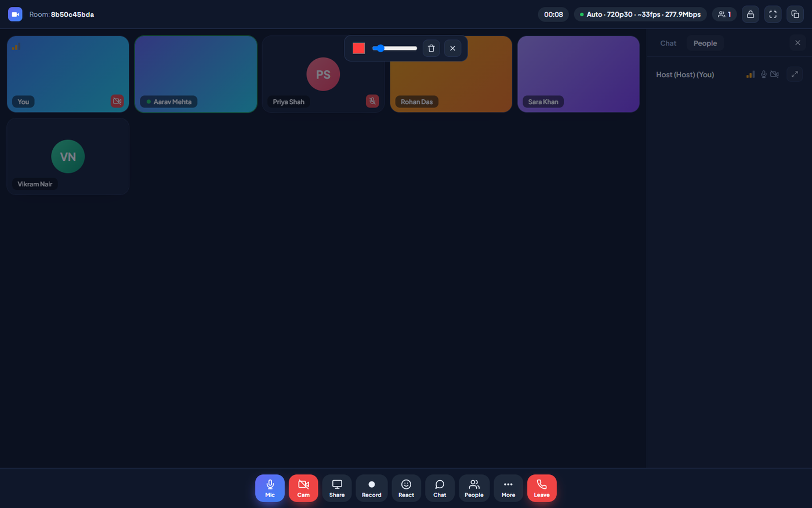The width and height of the screenshot is (812, 508).
Task: Click the pen thickness slider
Action: tap(395, 48)
